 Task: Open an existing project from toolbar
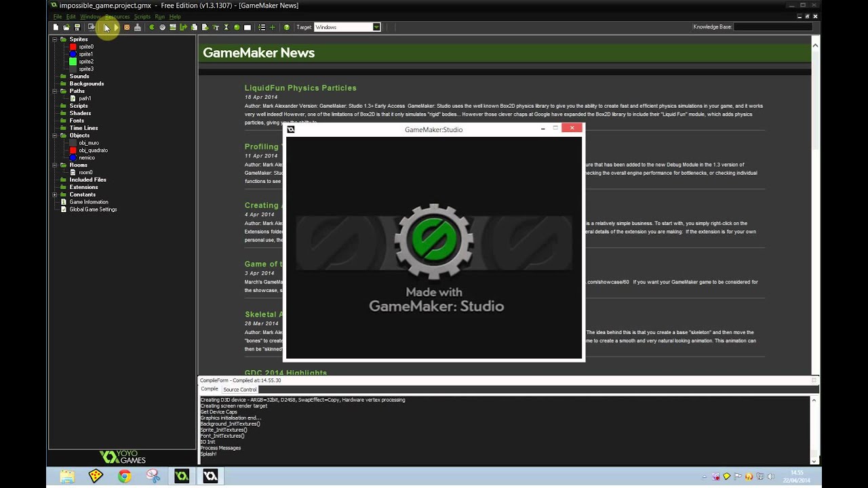(x=66, y=27)
